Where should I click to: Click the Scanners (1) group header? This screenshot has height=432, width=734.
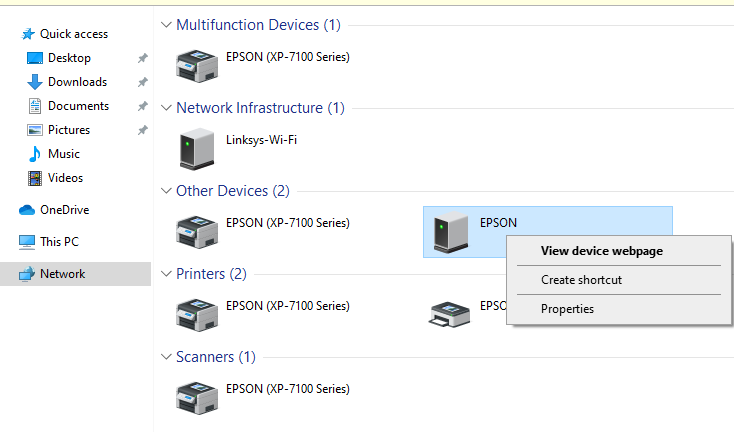(216, 357)
